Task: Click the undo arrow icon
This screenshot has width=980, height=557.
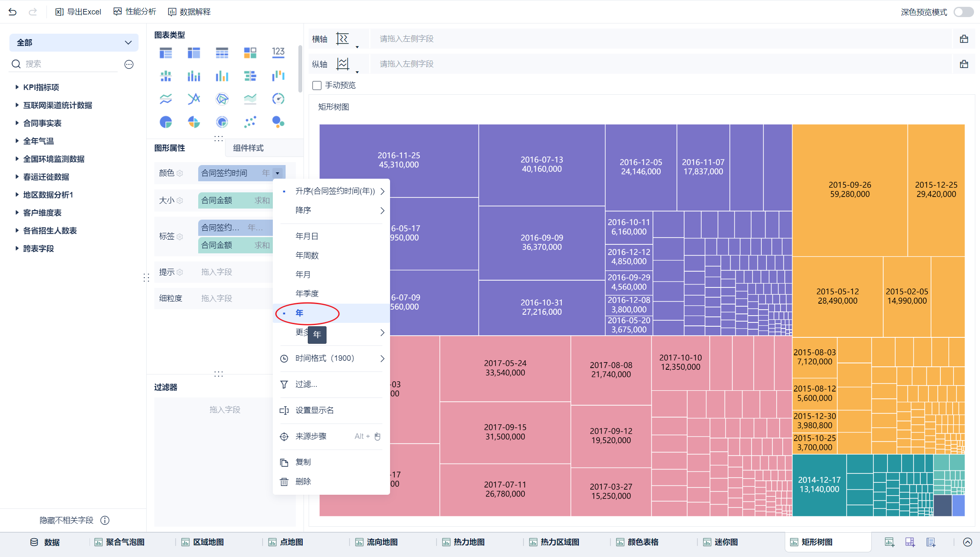Action: [12, 12]
